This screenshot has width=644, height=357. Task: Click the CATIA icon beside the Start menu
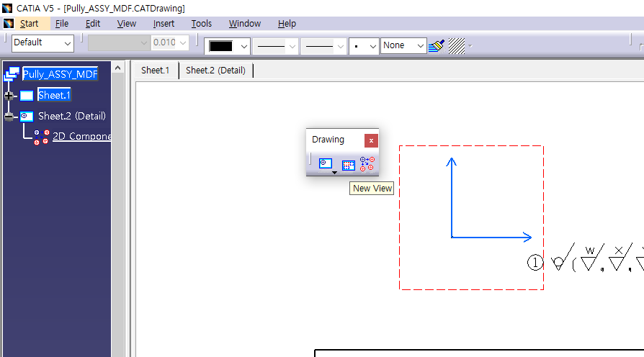(9, 23)
